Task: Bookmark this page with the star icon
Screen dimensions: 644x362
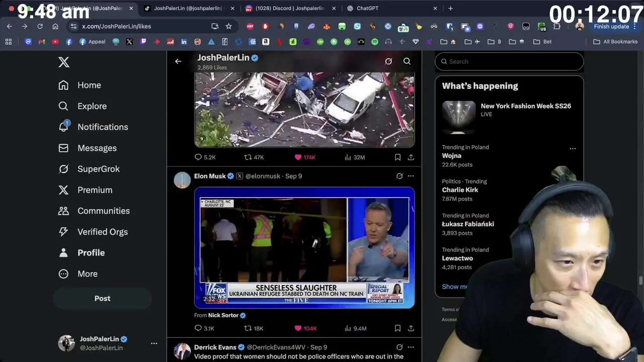Action: 228,26
